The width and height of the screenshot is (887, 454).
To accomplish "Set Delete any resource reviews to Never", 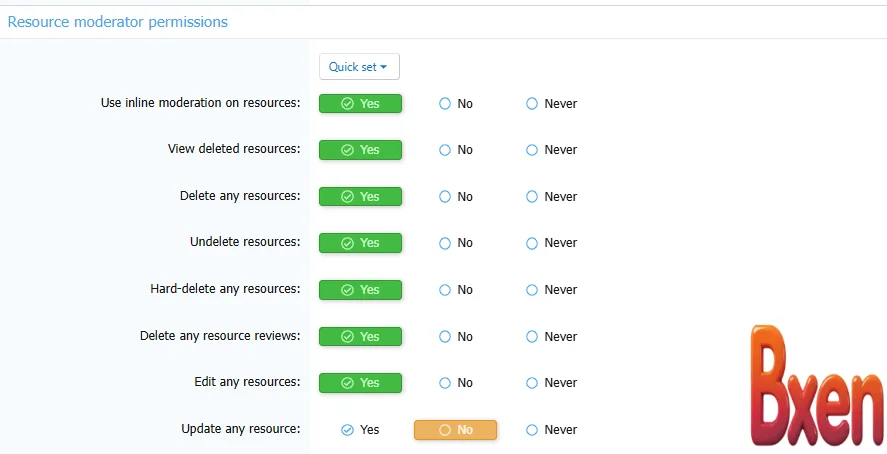I will point(551,337).
